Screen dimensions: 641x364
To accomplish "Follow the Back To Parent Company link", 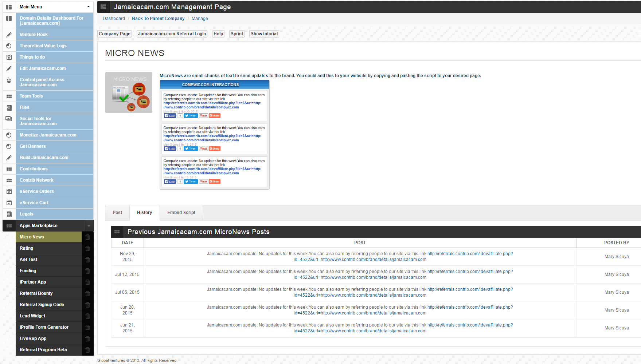I will click(158, 19).
